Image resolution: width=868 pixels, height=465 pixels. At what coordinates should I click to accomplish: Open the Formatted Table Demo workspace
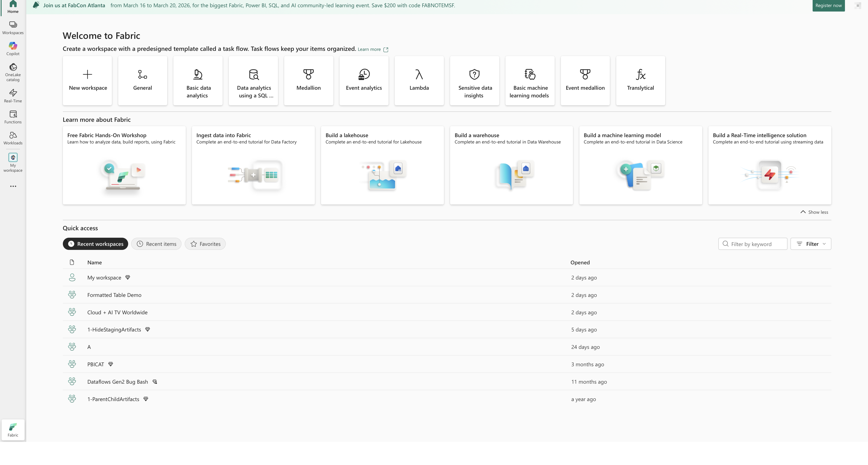447,295
